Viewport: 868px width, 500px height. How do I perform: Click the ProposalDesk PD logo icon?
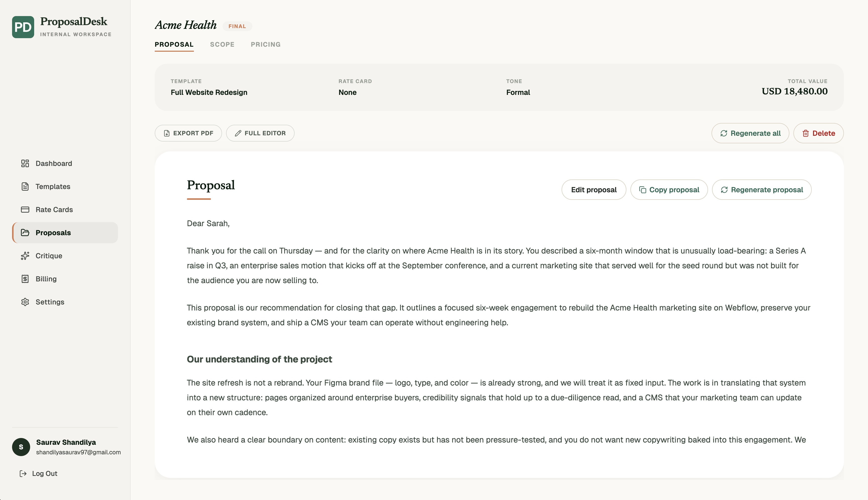pos(23,27)
